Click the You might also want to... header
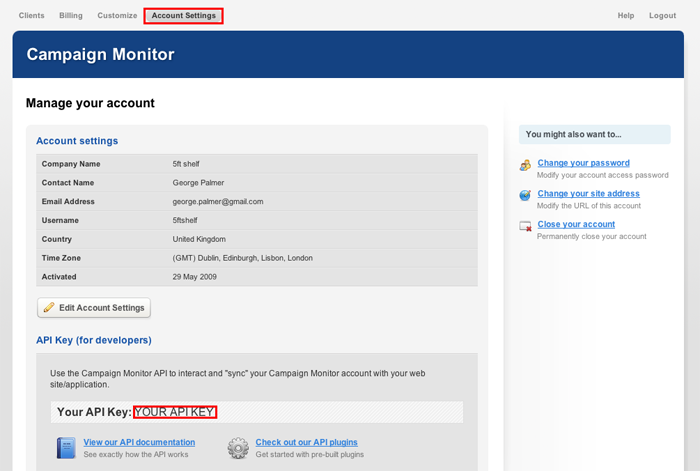700x471 pixels. (x=595, y=134)
